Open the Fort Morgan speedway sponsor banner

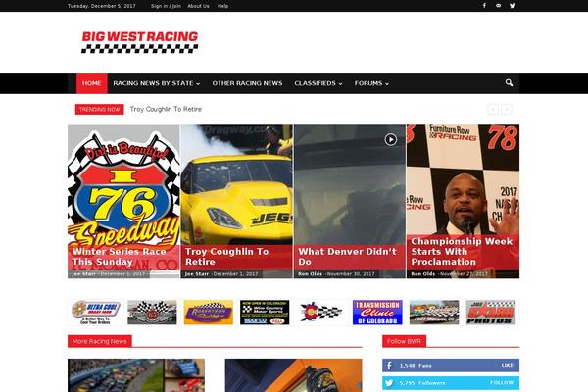pos(434,312)
